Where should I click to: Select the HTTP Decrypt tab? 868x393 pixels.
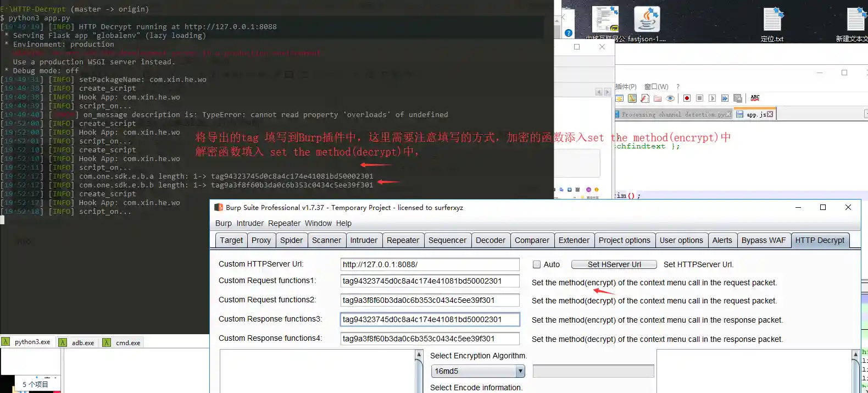(820, 240)
